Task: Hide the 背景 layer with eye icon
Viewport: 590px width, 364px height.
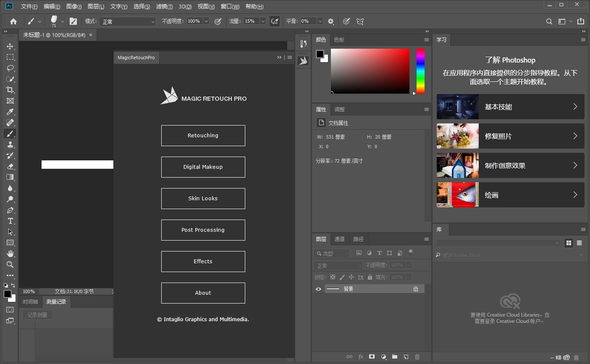Action: pos(318,289)
